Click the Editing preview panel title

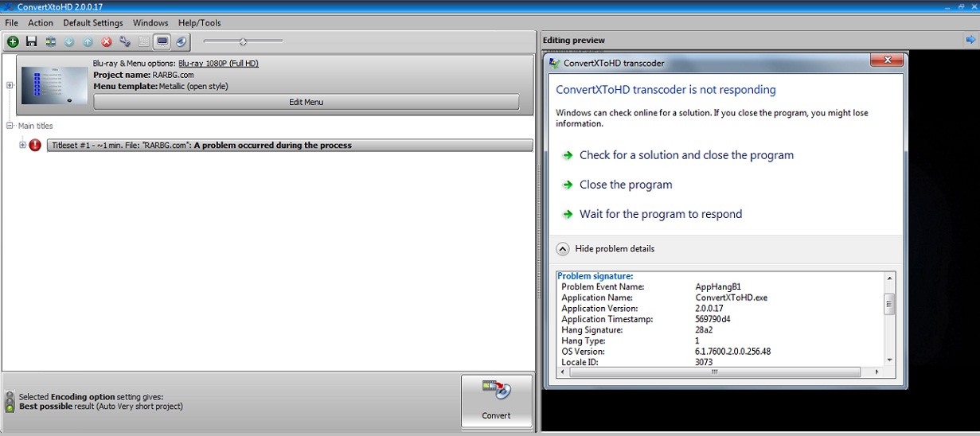click(x=574, y=40)
